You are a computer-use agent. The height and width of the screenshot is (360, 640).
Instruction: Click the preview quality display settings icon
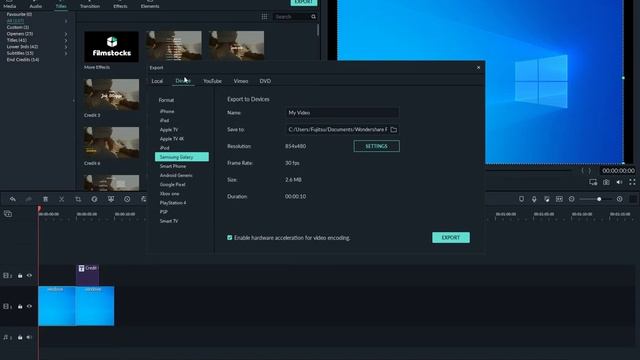point(593,182)
